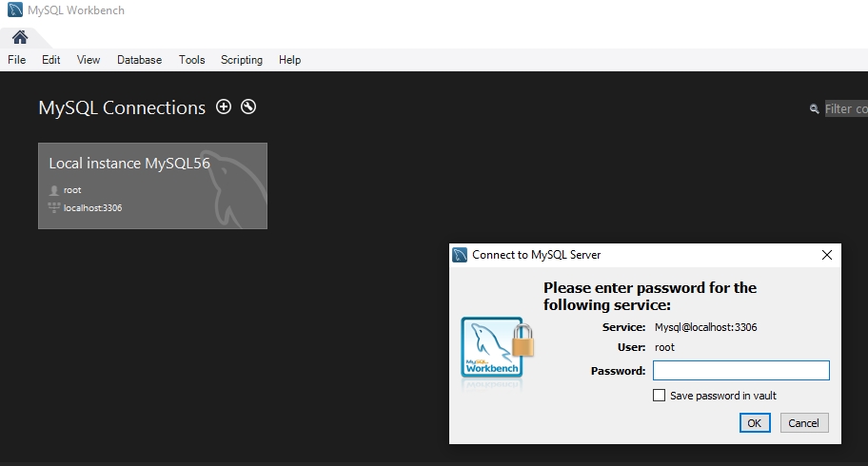The image size is (868, 466).
Task: Click the Connect to MySQL Server dialog icon
Action: click(x=460, y=255)
